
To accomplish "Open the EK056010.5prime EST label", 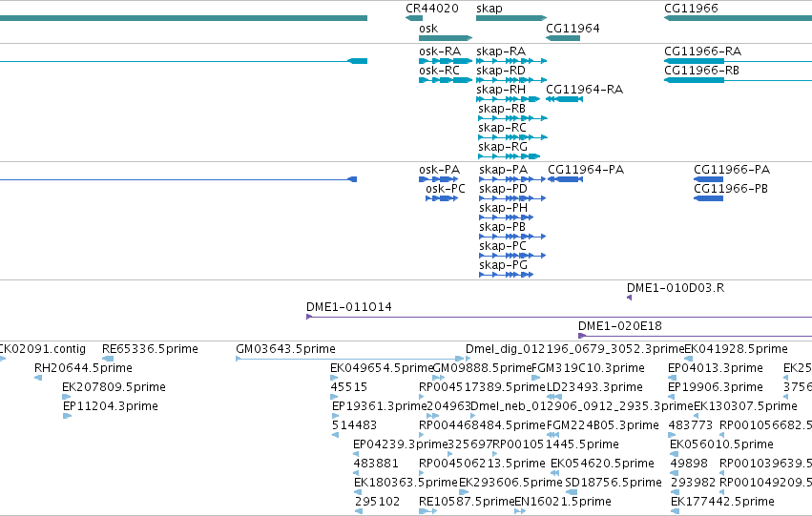I will point(721,444).
